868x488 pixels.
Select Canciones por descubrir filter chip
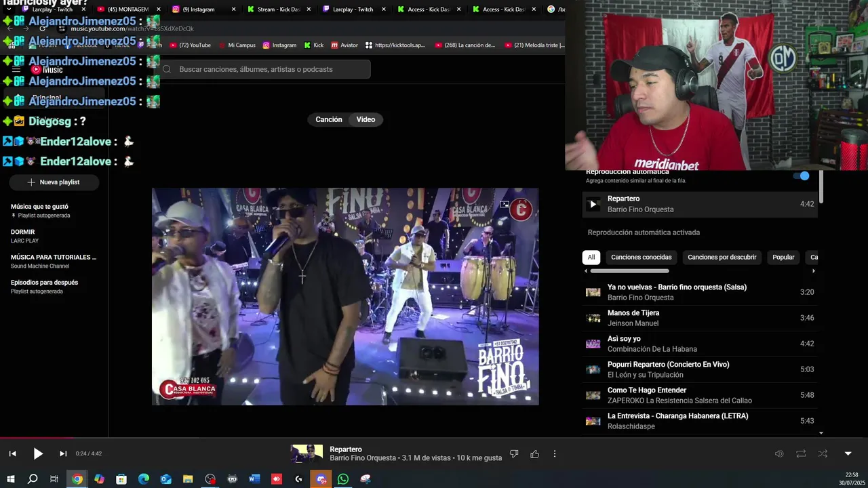(x=722, y=258)
